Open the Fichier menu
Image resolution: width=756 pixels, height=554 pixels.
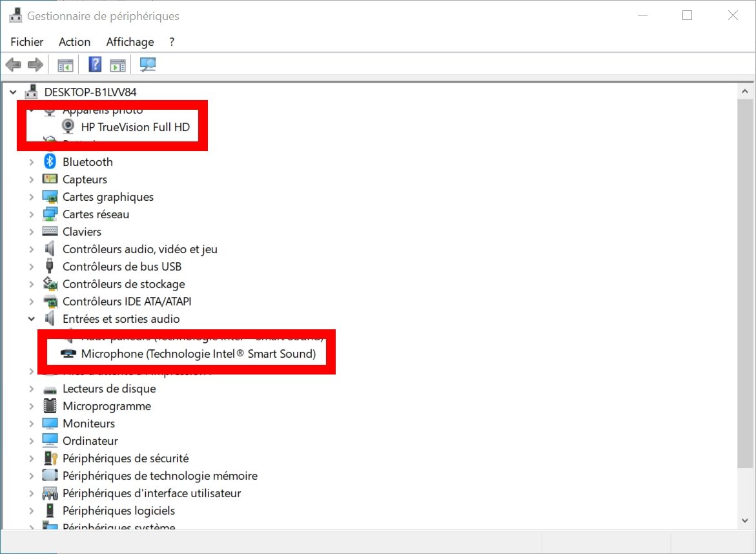point(27,42)
